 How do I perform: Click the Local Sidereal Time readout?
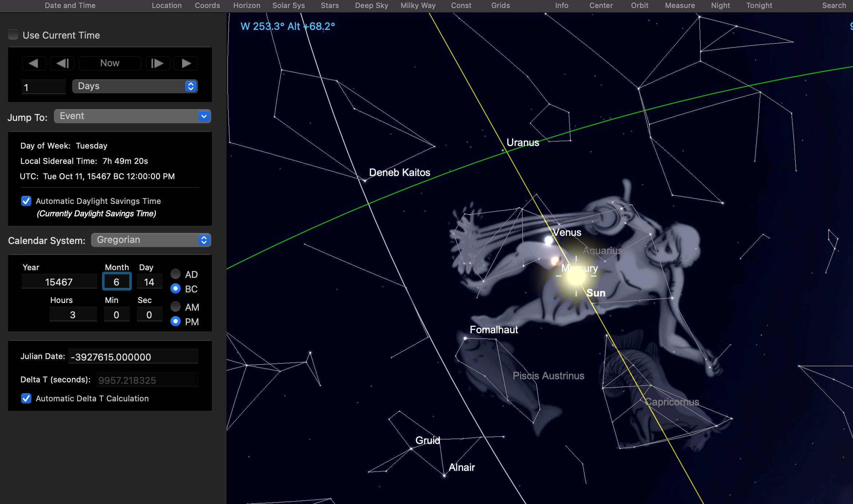point(84,161)
